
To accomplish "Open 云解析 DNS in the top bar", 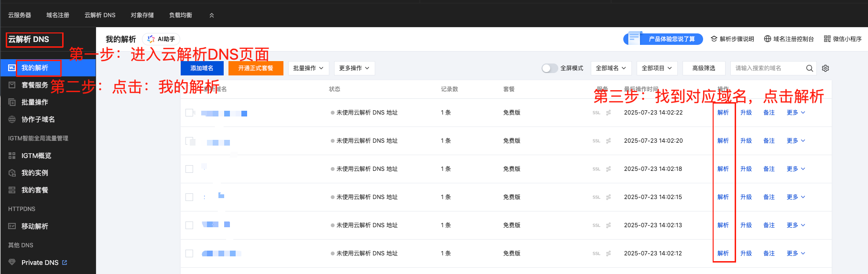I will pyautogui.click(x=100, y=15).
